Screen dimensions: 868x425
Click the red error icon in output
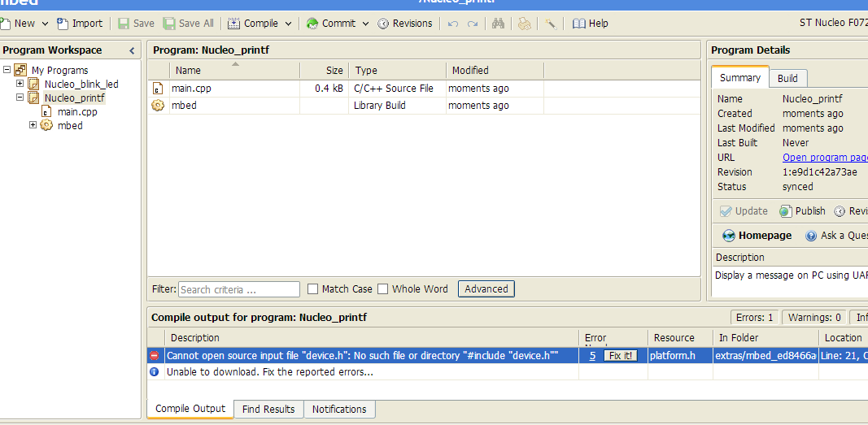tap(155, 355)
